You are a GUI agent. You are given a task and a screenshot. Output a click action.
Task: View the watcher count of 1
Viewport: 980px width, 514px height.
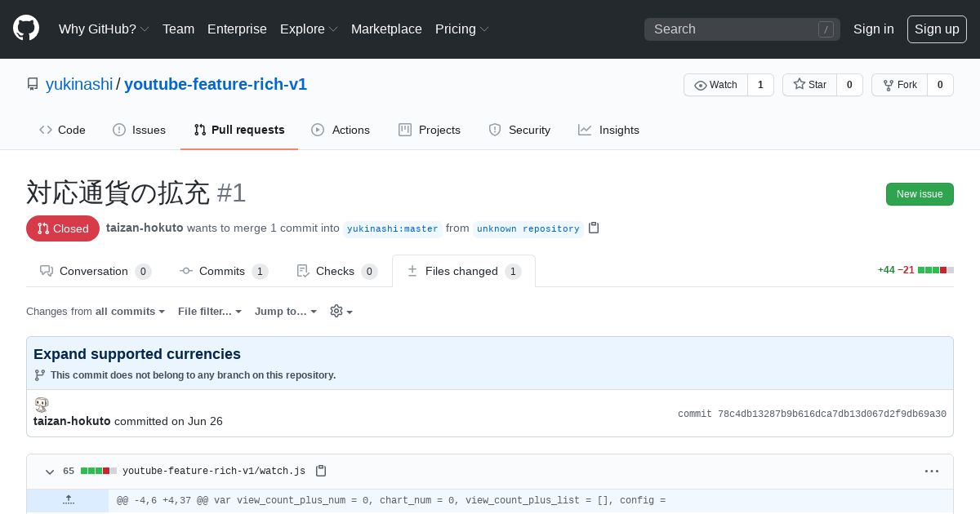pyautogui.click(x=760, y=85)
